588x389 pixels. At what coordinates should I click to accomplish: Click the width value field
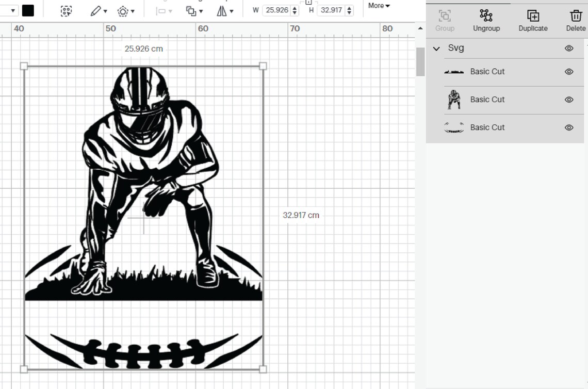point(277,10)
